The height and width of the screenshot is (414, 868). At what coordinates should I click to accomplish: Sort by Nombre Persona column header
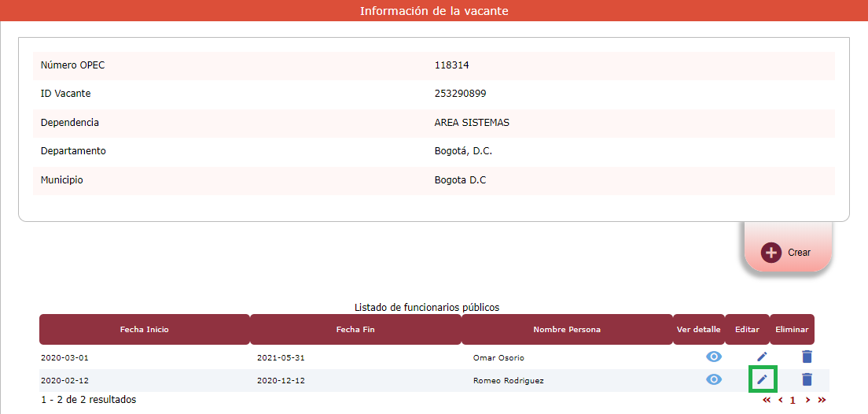coord(566,329)
